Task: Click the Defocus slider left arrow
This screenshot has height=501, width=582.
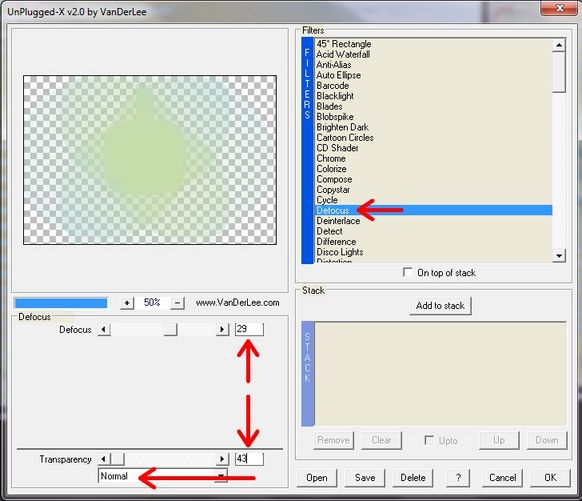Action: pyautogui.click(x=104, y=329)
